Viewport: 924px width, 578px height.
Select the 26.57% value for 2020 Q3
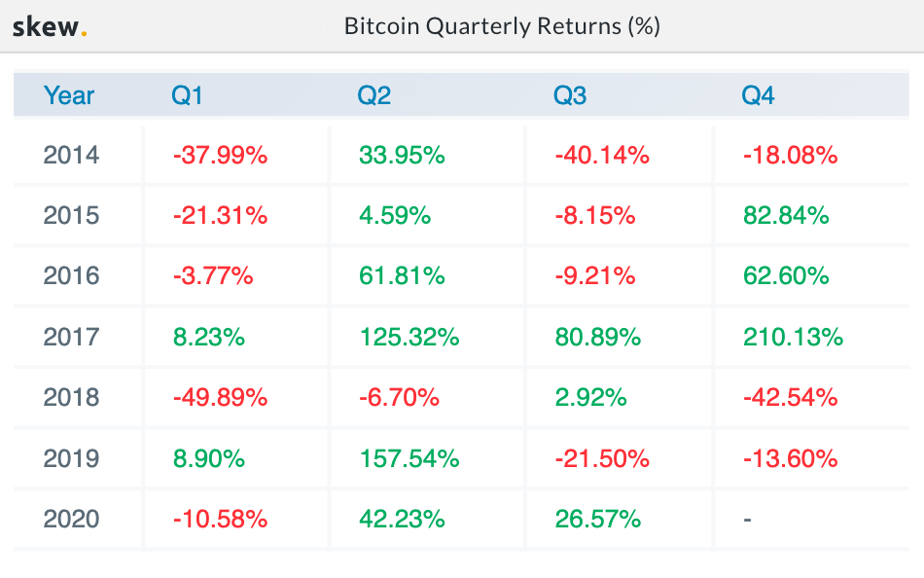pyautogui.click(x=598, y=520)
